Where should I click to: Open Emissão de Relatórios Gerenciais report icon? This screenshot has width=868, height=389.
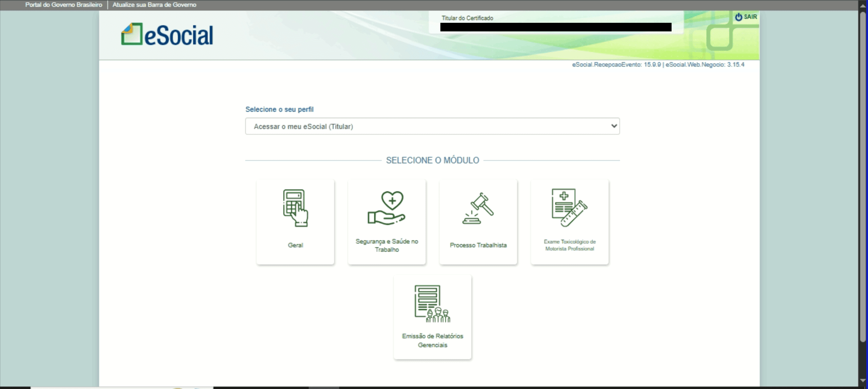[432, 303]
